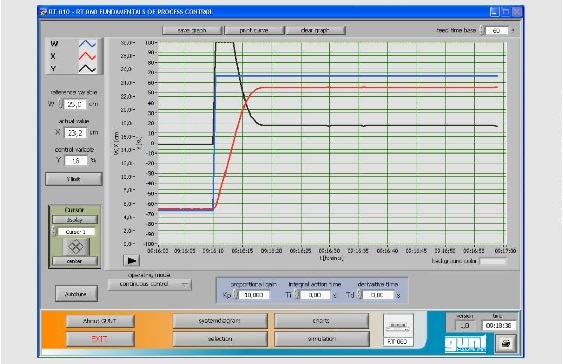Click the top button in the Cursor panel
The height and width of the screenshot is (364, 563).
click(x=75, y=220)
